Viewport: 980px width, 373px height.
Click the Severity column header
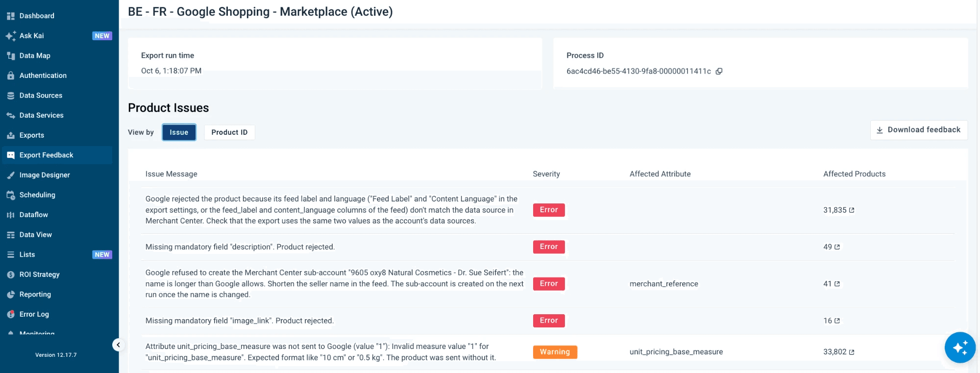click(546, 174)
